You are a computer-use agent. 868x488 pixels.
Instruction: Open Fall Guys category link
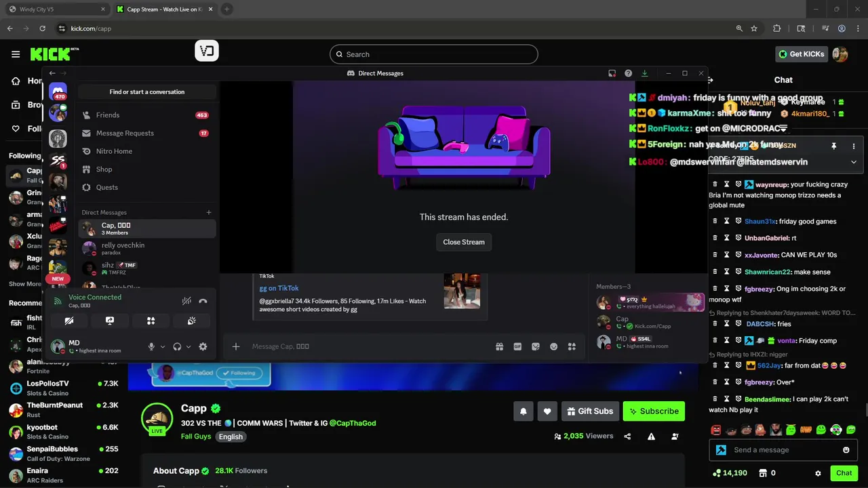pos(196,436)
